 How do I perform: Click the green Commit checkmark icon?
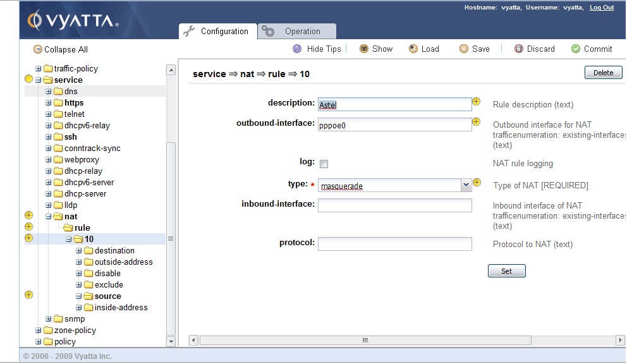coord(576,49)
